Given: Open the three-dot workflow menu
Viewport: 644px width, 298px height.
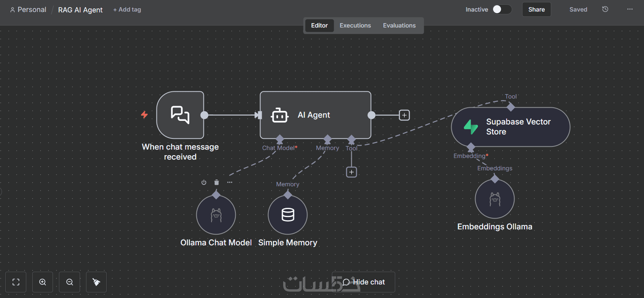Looking at the screenshot, I should (630, 9).
